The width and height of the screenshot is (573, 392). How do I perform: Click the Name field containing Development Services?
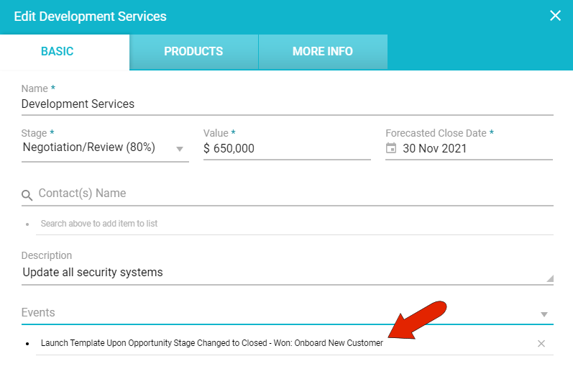point(286,104)
